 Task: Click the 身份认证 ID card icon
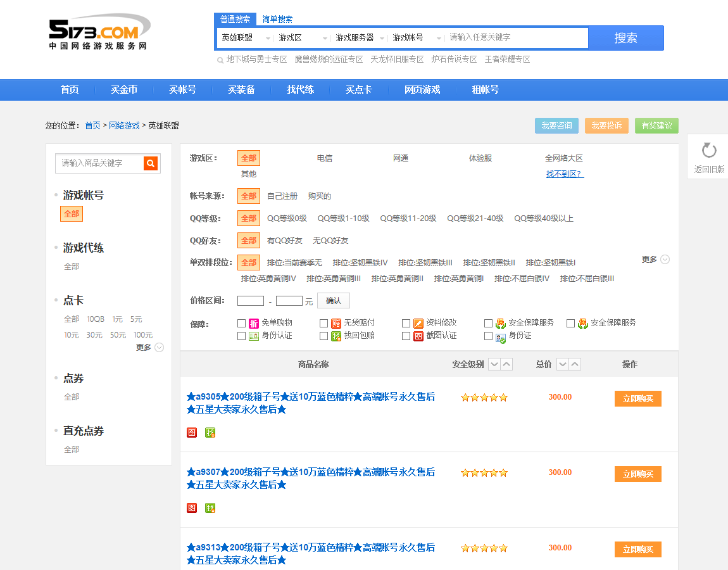click(253, 336)
